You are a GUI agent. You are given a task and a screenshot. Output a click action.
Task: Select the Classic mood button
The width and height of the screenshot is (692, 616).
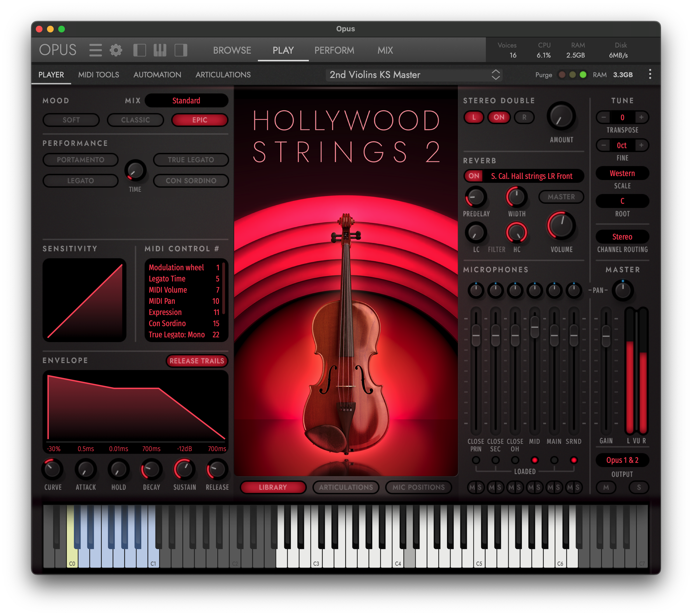click(x=135, y=120)
